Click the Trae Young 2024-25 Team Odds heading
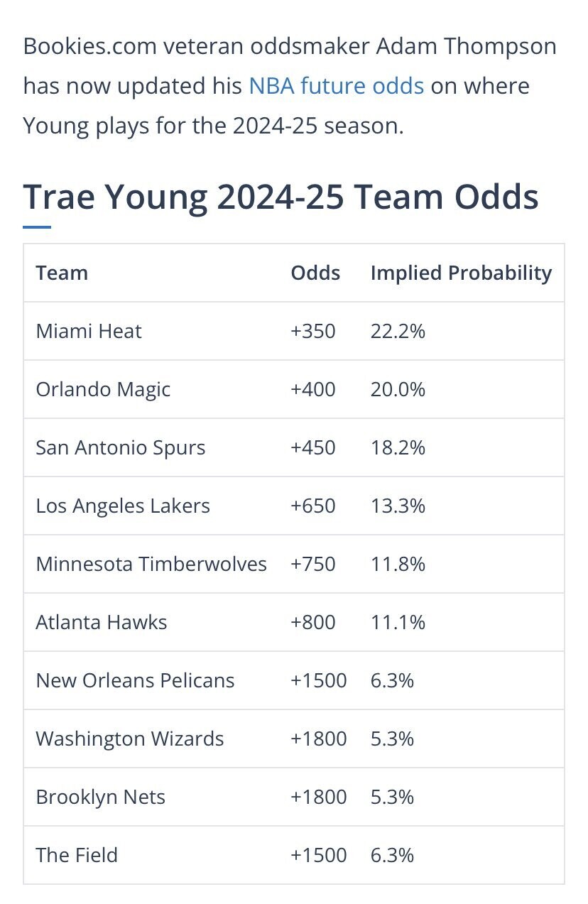588x904 pixels. (281, 197)
